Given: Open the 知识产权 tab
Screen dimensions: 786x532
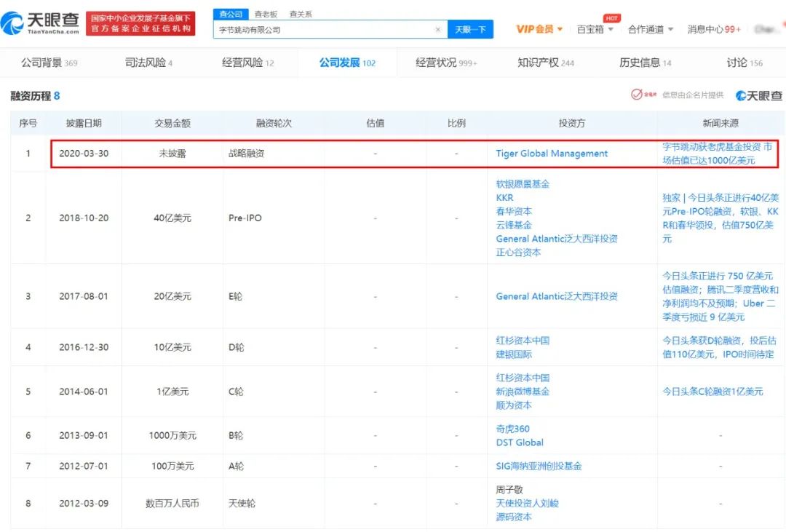Looking at the screenshot, I should click(545, 63).
